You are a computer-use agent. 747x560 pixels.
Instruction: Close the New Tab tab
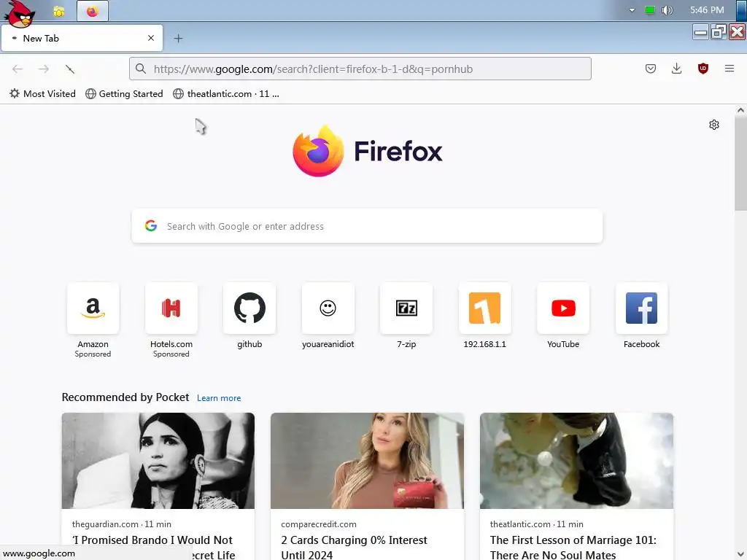(151, 38)
